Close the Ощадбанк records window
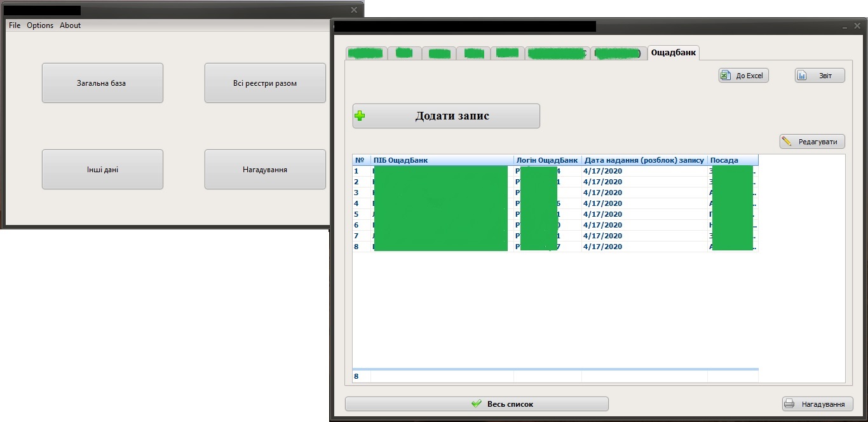 (857, 26)
